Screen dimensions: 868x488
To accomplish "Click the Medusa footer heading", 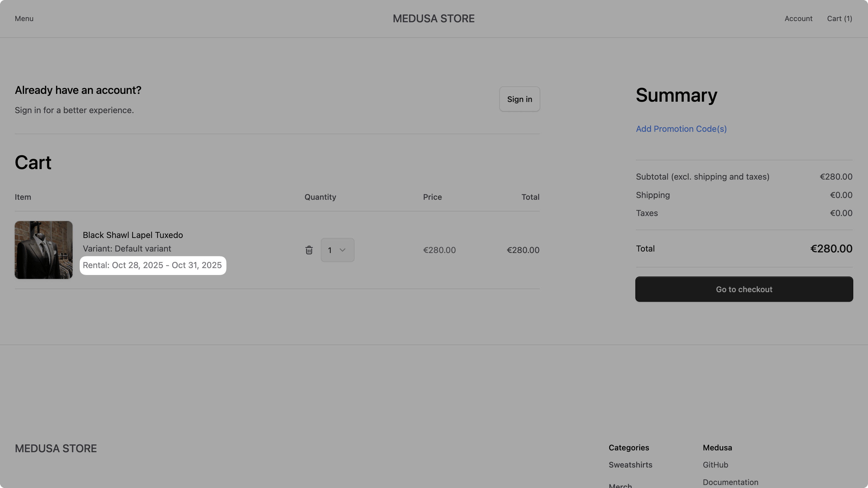I will click(717, 447).
